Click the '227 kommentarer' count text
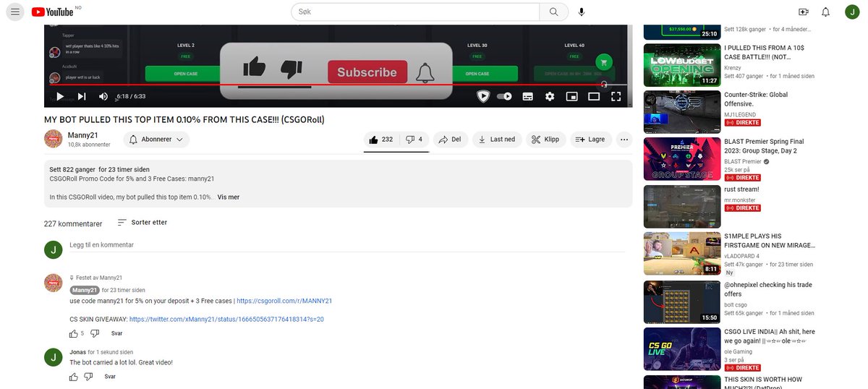This screenshot has width=868, height=389. pyautogui.click(x=73, y=223)
